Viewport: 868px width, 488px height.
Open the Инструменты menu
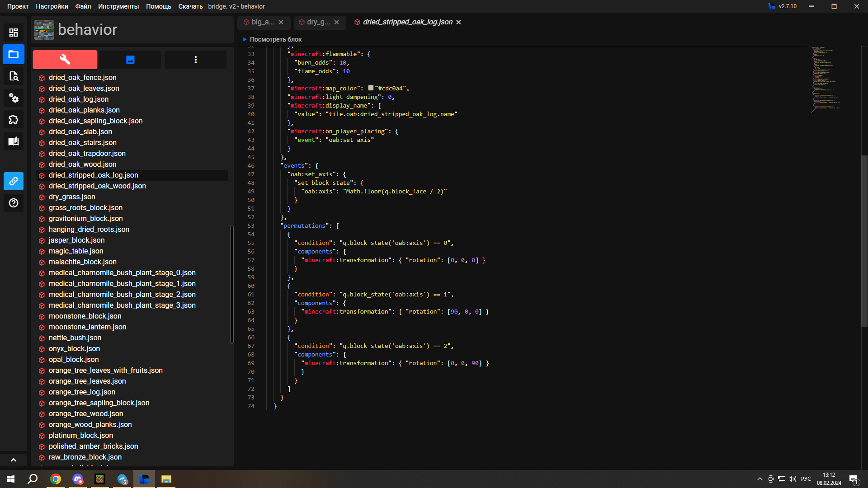118,6
